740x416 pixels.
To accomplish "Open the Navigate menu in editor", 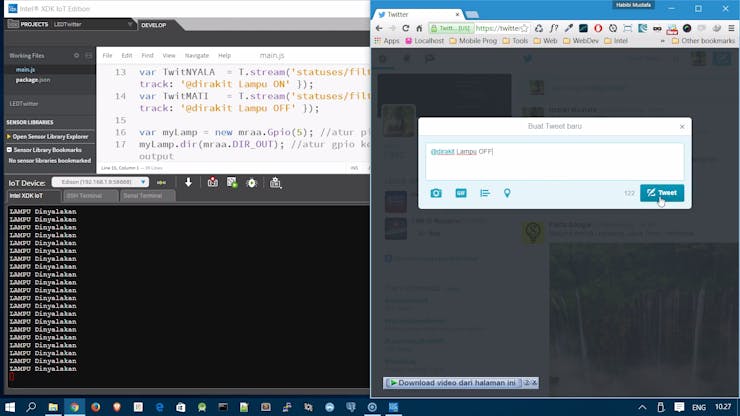I will point(197,55).
